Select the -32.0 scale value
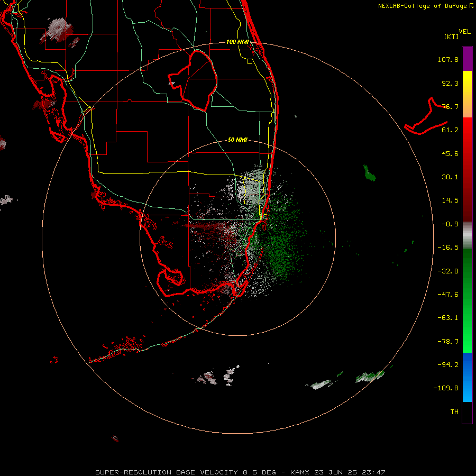 [448, 271]
